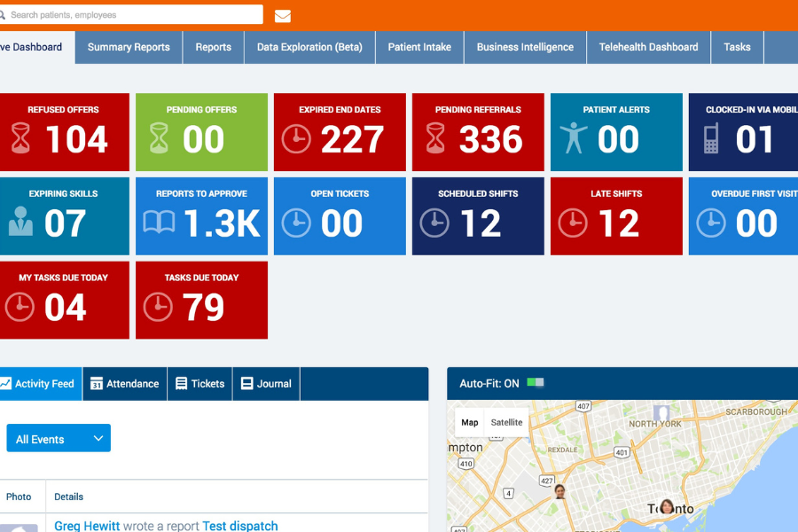Image resolution: width=798 pixels, height=532 pixels.
Task: Switch map to Satellite view
Action: tap(506, 422)
